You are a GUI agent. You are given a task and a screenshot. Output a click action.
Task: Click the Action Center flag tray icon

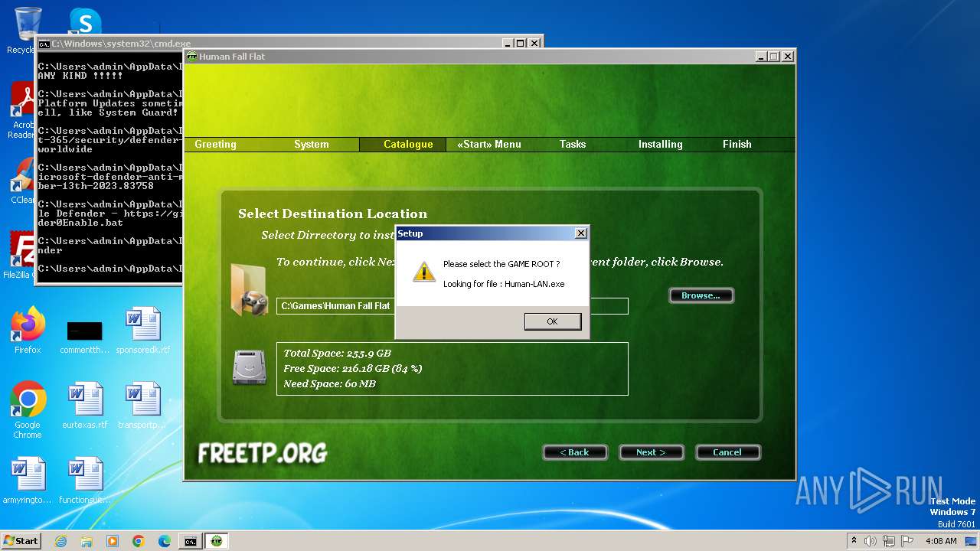(907, 541)
